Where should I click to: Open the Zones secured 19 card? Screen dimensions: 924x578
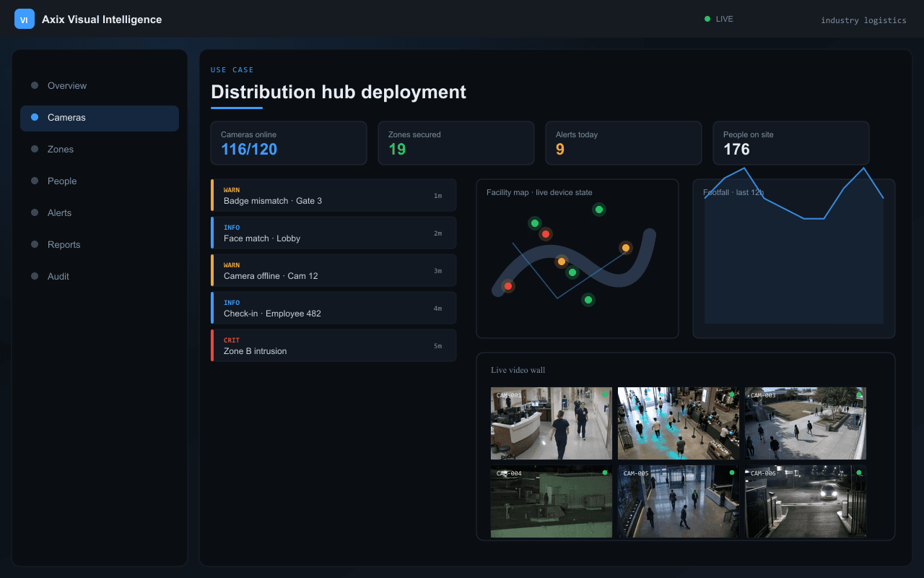(456, 143)
